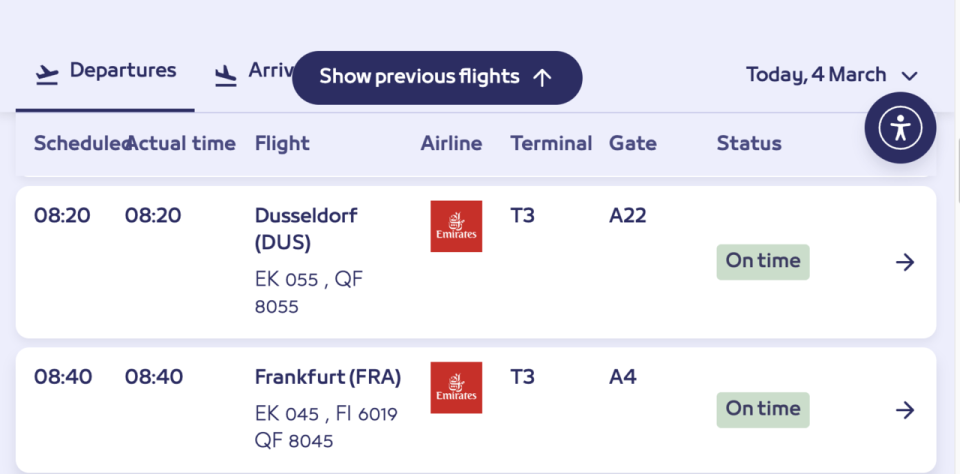Image resolution: width=960 pixels, height=474 pixels.
Task: Click the Dusseldorf (DUS) flight name
Action: coord(306,228)
